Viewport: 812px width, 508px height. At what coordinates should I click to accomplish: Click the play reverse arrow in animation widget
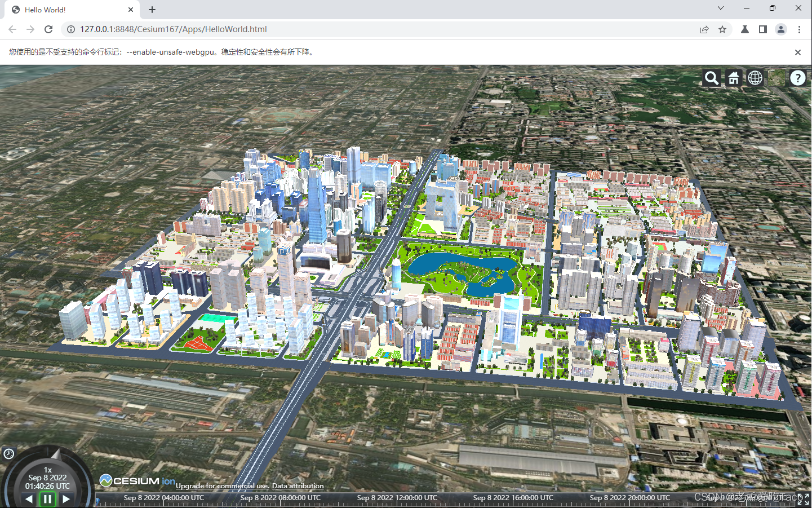coord(29,499)
